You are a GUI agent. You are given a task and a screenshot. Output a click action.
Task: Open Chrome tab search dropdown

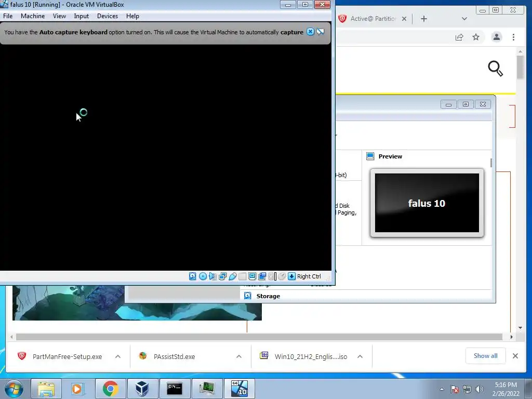tap(464, 19)
